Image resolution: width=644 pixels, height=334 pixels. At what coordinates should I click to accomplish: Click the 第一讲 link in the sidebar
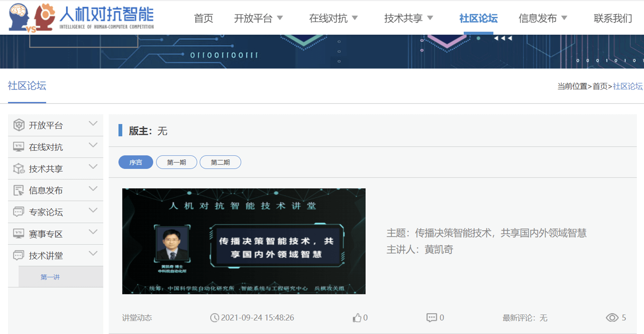(50, 277)
